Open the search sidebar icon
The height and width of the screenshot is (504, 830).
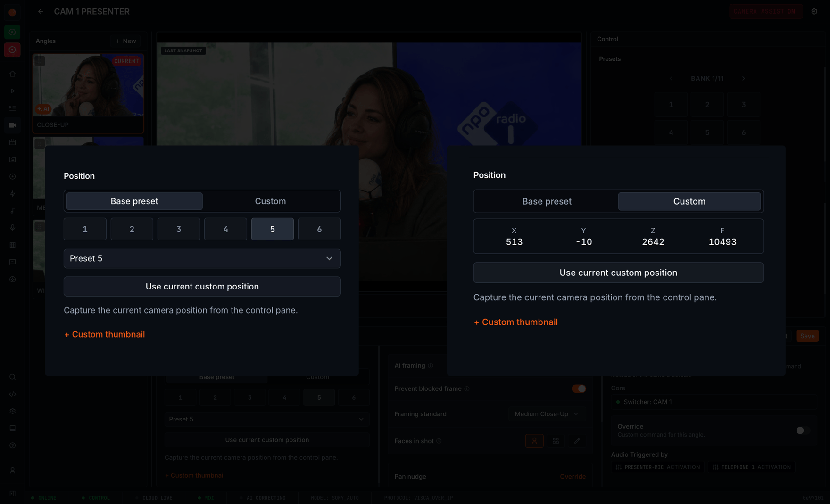pyautogui.click(x=13, y=377)
